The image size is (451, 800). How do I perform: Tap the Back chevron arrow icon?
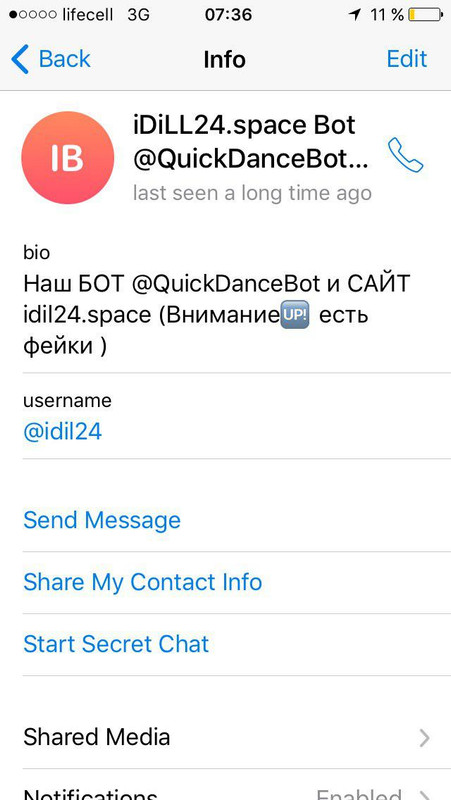point(20,59)
